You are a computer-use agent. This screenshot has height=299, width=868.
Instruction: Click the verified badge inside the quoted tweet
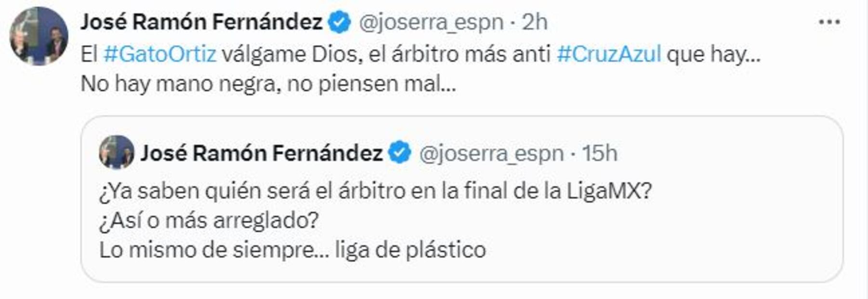(400, 153)
